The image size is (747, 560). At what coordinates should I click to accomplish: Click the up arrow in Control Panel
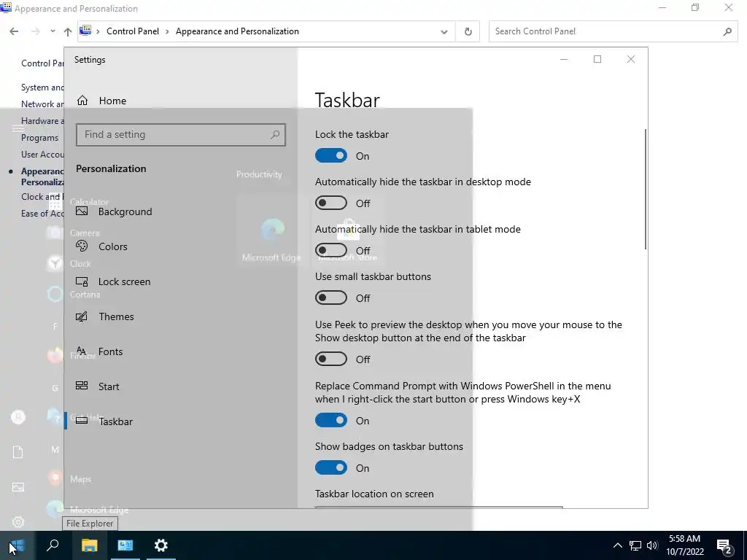68,31
